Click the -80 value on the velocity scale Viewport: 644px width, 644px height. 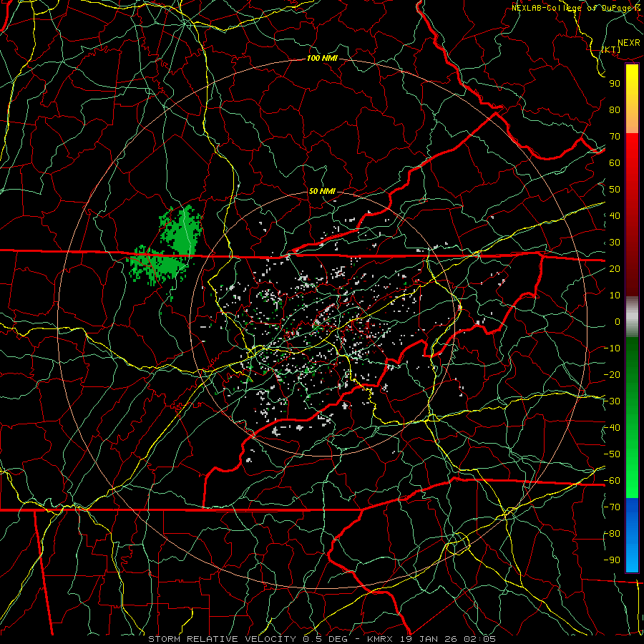click(x=612, y=534)
